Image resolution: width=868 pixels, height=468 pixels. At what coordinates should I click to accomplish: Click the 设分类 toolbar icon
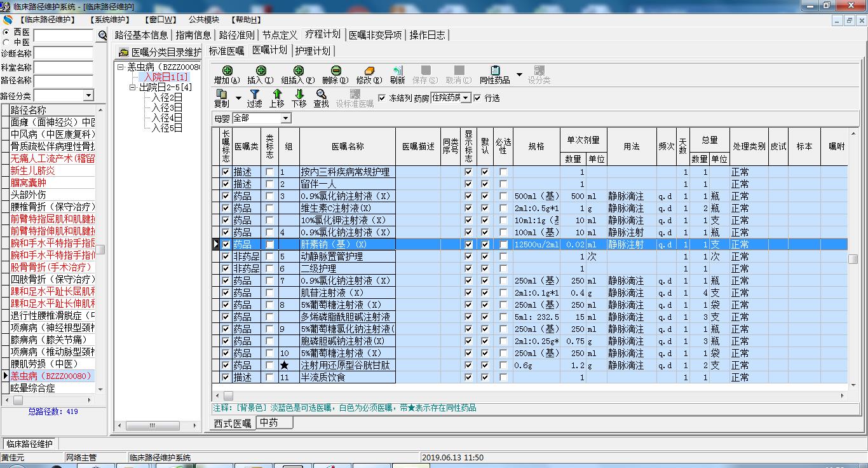539,71
